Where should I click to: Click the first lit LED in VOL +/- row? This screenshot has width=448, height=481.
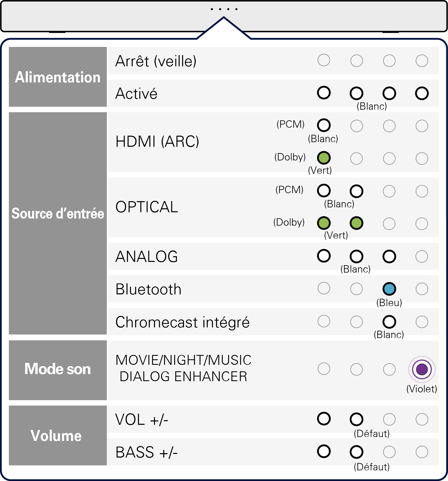[324, 419]
